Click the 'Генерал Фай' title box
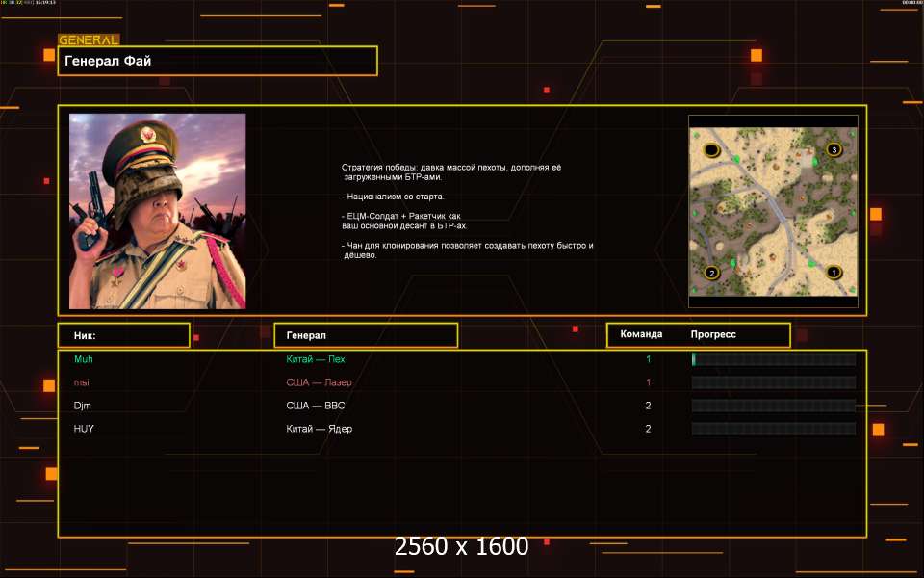924x578 pixels. tap(218, 61)
